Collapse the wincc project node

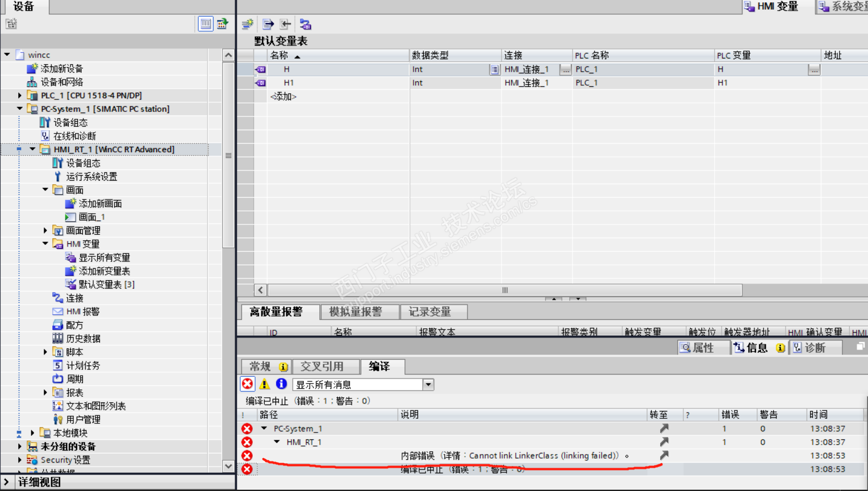(x=7, y=55)
